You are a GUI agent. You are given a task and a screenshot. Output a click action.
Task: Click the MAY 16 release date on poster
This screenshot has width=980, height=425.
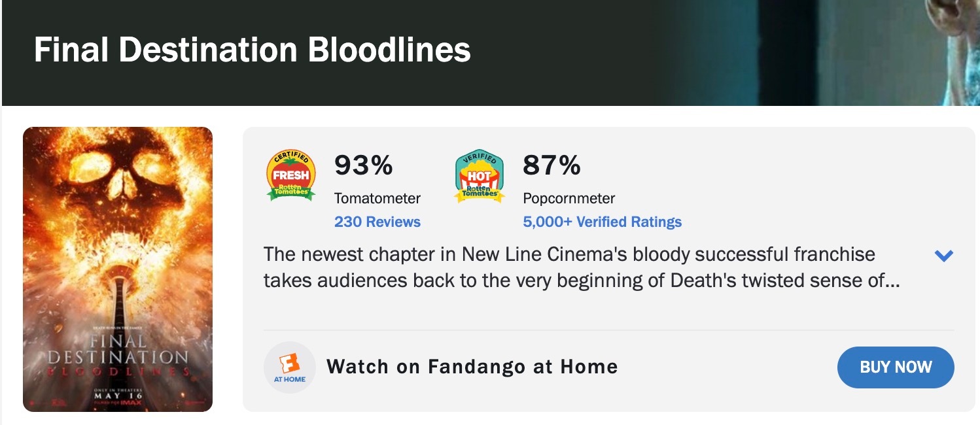(118, 396)
